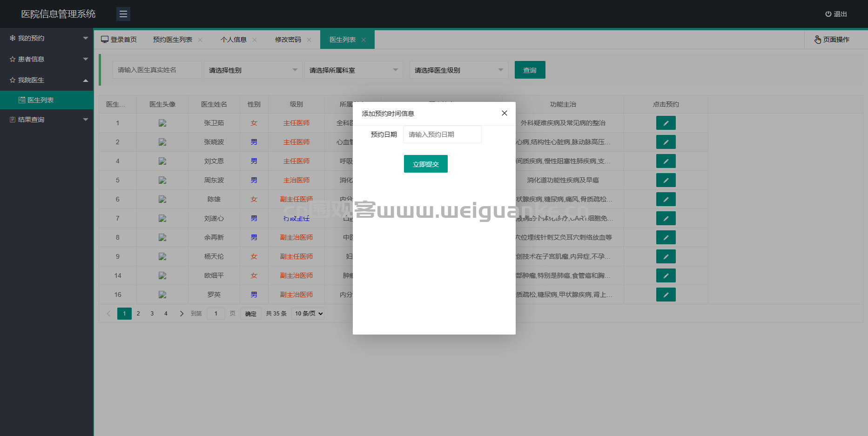This screenshot has height=436, width=868.
Task: Go to the next page arrow
Action: 182,314
